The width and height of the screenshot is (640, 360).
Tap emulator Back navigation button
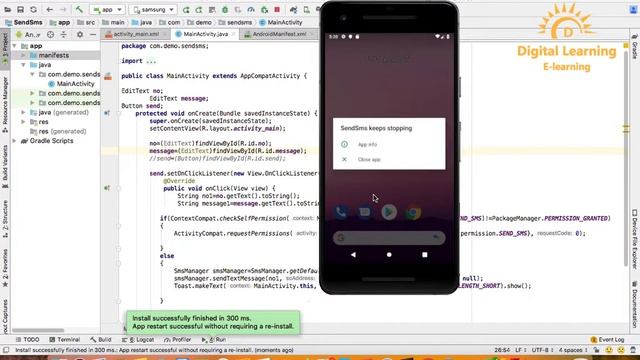tap(353, 255)
